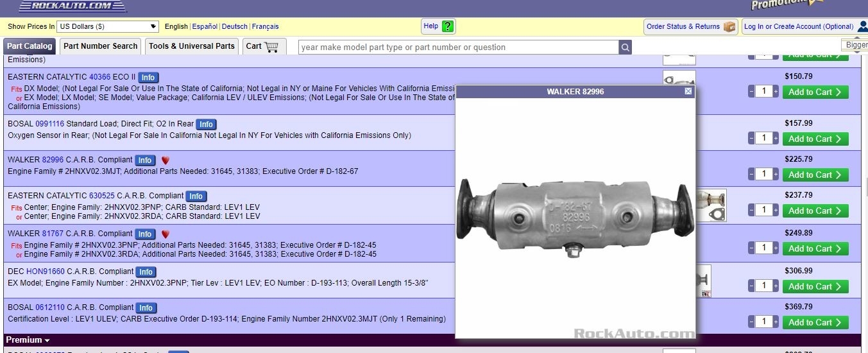This screenshot has width=868, height=353.
Task: Click the Bigger text size button
Action: [x=856, y=45]
